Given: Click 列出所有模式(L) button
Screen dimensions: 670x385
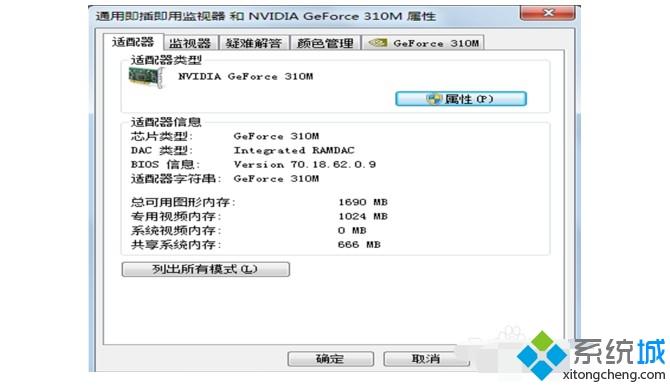Looking at the screenshot, I should [x=206, y=269].
